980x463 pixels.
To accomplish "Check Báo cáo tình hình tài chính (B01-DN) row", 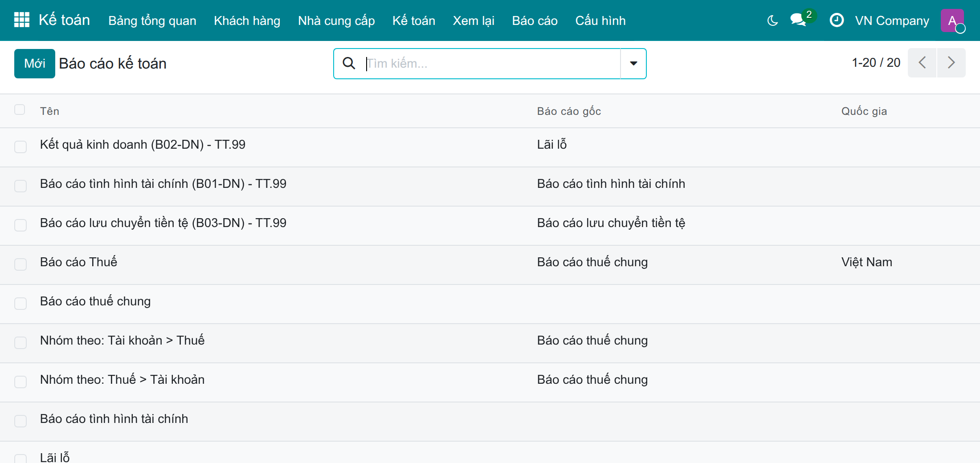I will point(20,186).
